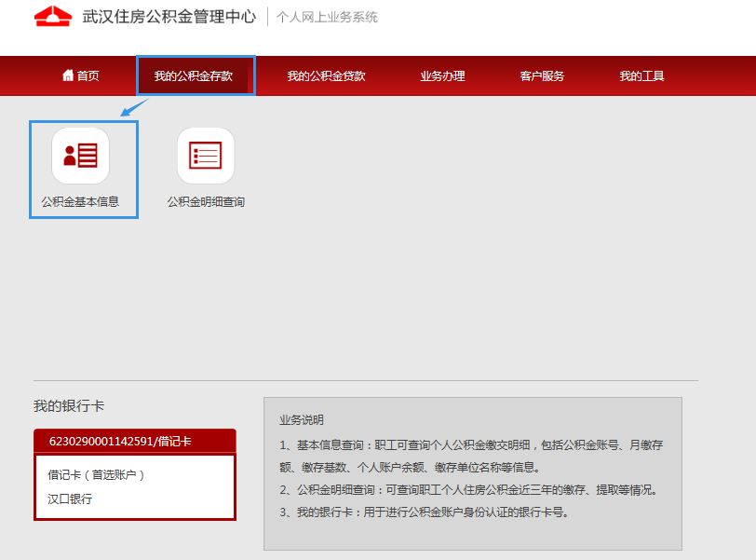Click the 借记卡（首选账户）card entry
Screen dimensions: 756x560
tap(97, 475)
